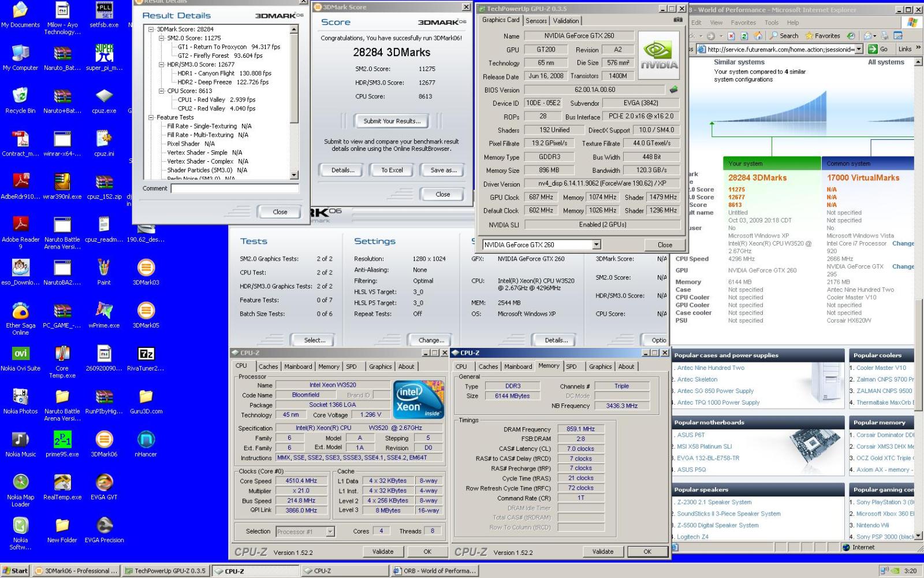This screenshot has height=578, width=924.
Task: Switch to ORB World of Performance taskbar button
Action: pos(434,570)
